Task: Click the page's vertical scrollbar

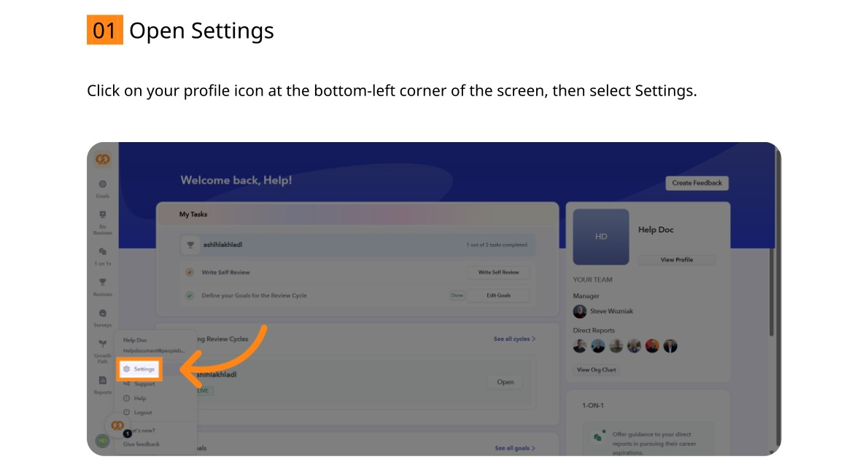Action: (x=771, y=293)
